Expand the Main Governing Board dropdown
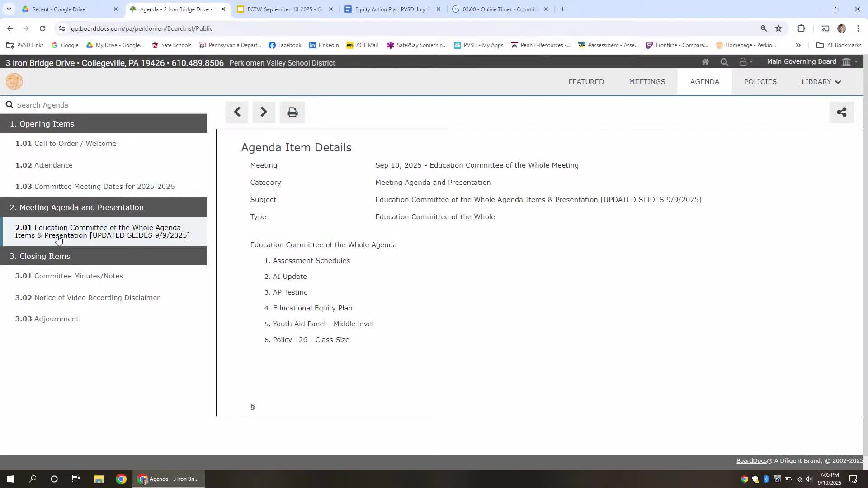This screenshot has height=488, width=868. coord(812,62)
